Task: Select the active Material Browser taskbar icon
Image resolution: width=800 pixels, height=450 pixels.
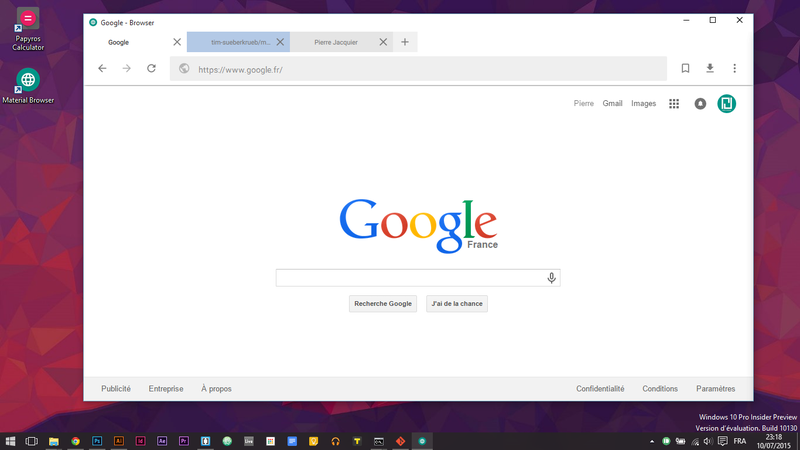Action: [x=422, y=441]
